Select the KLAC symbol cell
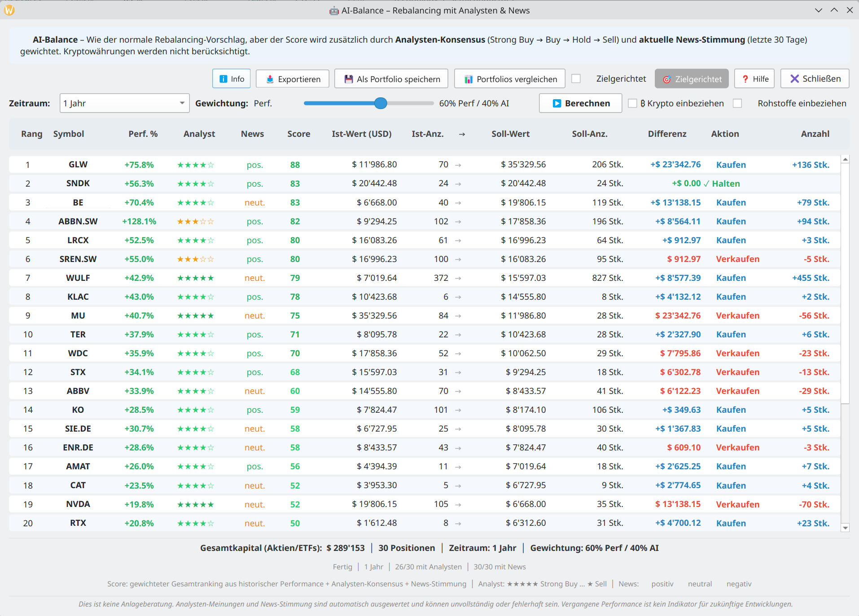This screenshot has height=616, width=859. (x=78, y=297)
